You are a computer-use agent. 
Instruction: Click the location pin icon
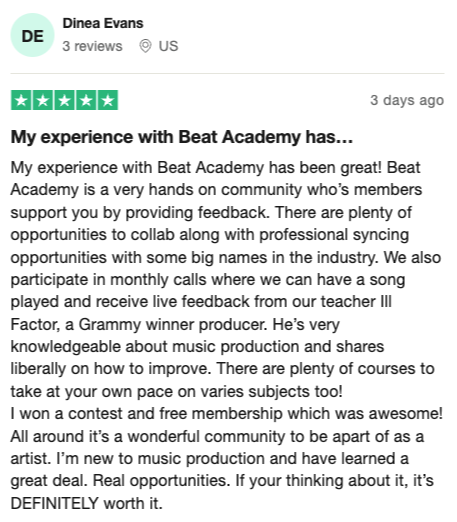145,46
